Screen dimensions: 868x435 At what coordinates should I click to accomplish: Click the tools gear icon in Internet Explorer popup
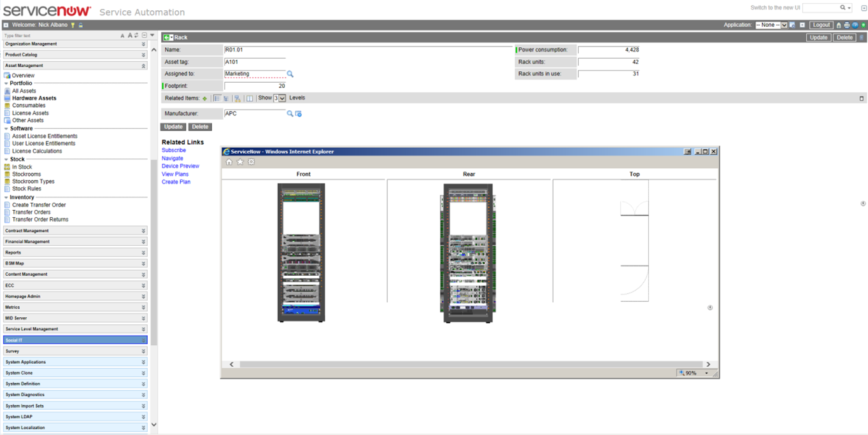click(x=252, y=162)
